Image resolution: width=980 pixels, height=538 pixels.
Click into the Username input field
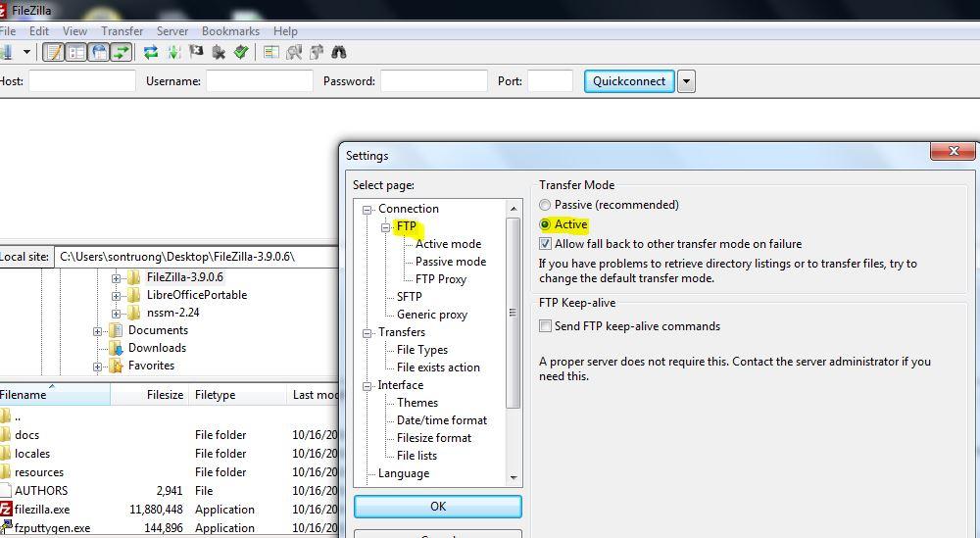(x=260, y=81)
